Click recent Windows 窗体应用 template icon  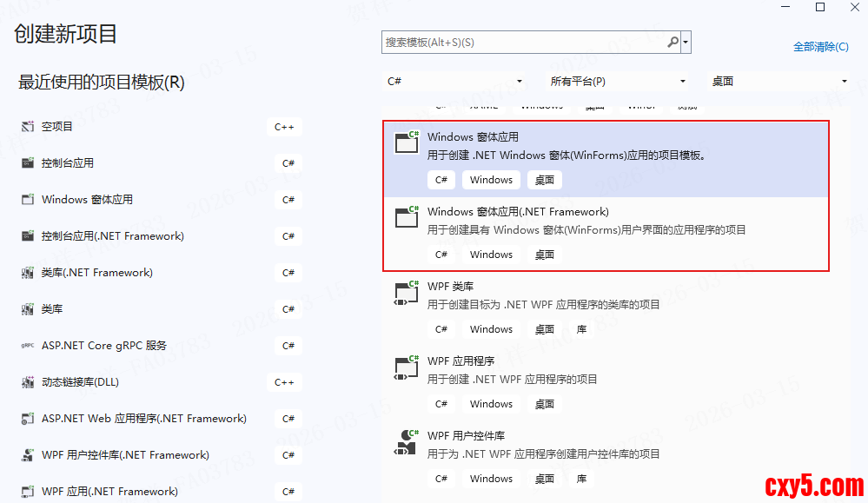point(28,200)
